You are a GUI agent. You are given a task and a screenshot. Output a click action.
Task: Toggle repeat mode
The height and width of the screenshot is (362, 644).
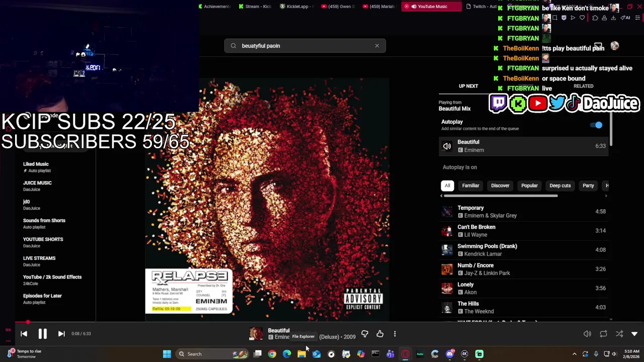point(603,334)
